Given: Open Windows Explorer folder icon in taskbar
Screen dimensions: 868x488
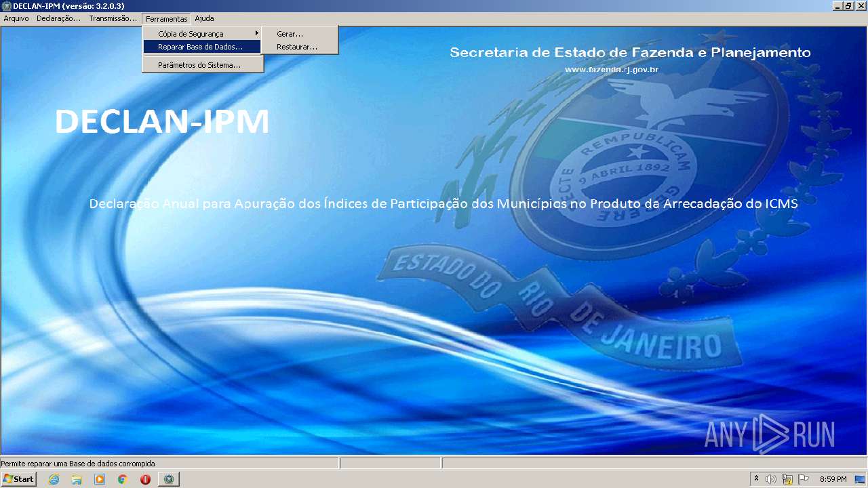Looking at the screenshot, I should [77, 479].
